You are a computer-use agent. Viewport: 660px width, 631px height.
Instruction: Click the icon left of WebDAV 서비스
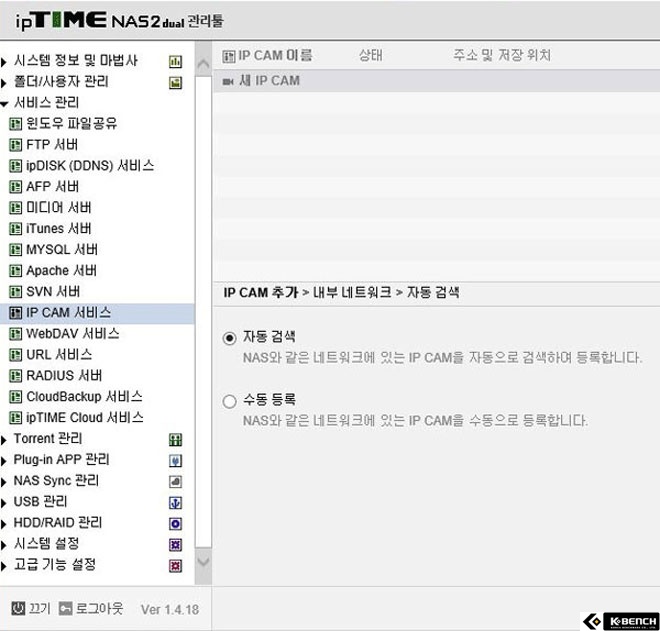16,334
